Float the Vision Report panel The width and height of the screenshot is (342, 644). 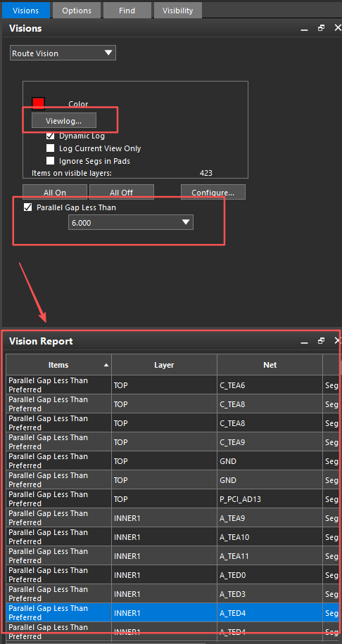point(322,340)
